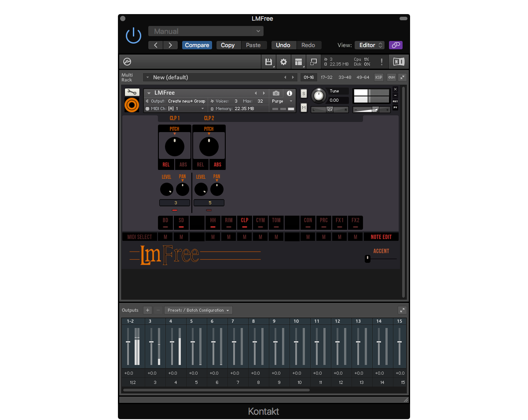Image resolution: width=528 pixels, height=420 pixels.
Task: Go to previous preset arrow
Action: [156, 45]
